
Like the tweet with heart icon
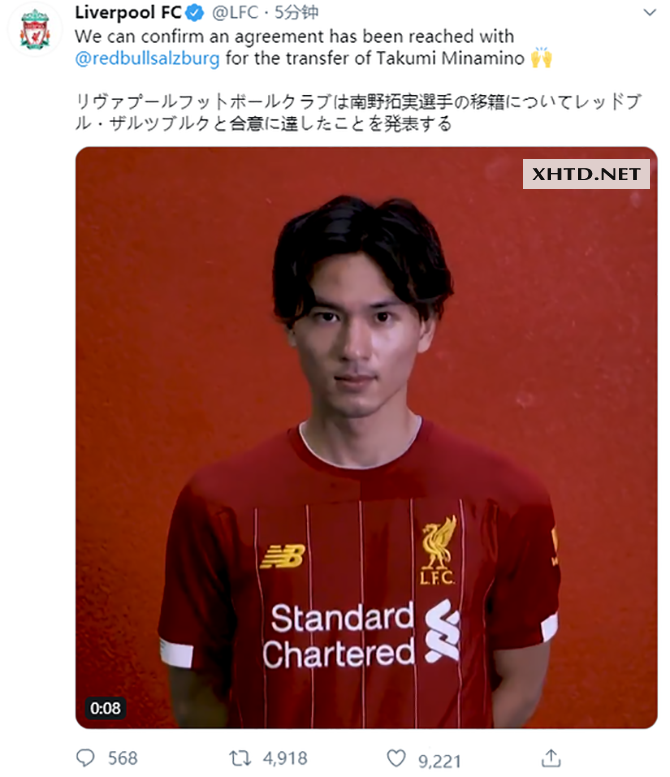click(396, 758)
